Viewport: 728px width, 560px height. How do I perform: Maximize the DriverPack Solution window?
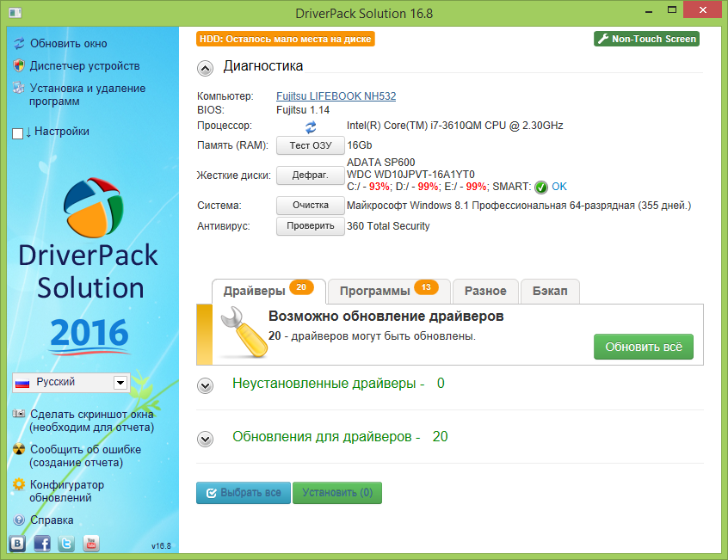tap(672, 9)
